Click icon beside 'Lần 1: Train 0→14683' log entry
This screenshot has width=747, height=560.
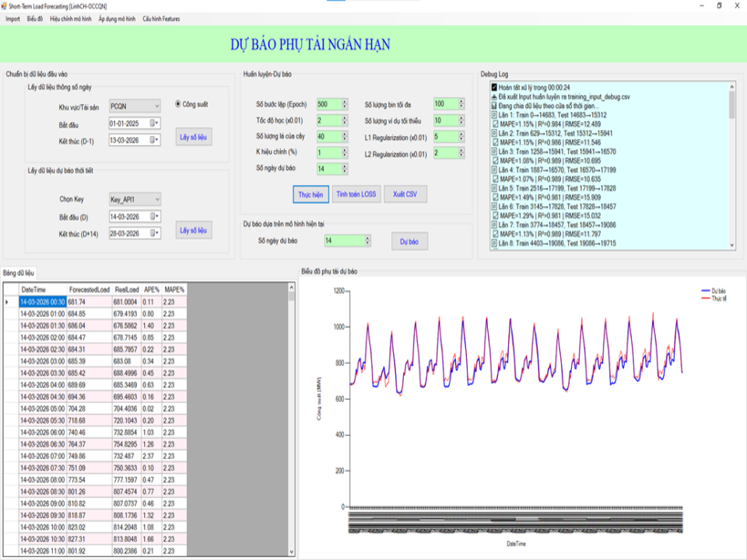coord(494,114)
